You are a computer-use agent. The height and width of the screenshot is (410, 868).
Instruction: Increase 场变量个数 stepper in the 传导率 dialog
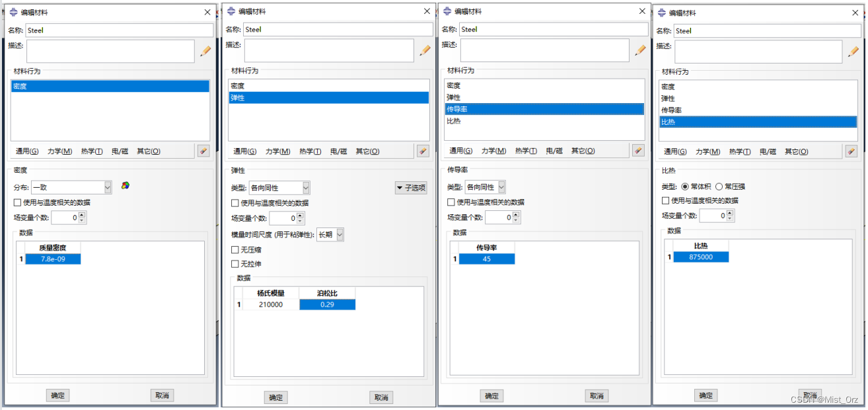517,214
